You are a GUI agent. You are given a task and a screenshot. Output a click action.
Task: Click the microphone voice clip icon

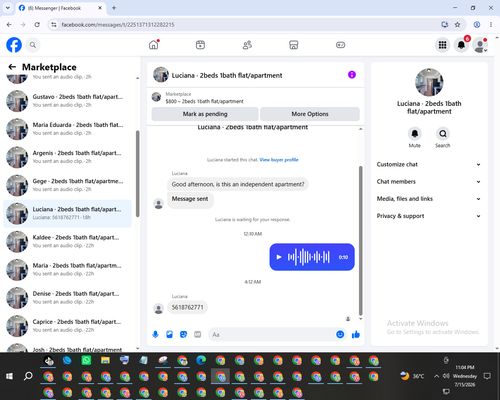coord(155,334)
